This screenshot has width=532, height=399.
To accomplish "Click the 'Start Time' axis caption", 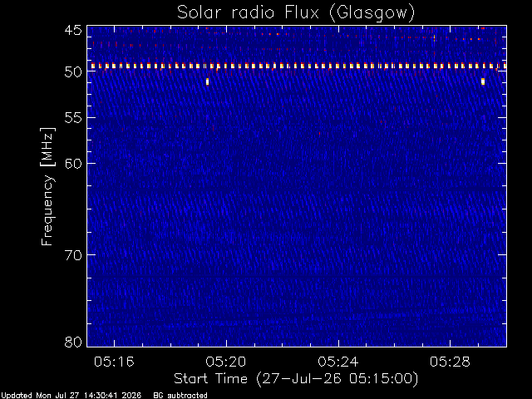I will [x=210, y=379].
